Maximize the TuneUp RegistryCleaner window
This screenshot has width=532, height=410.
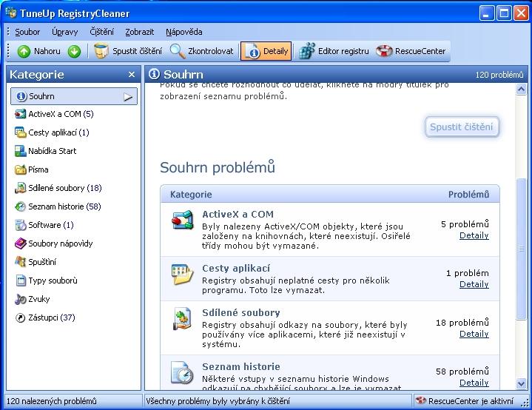(x=504, y=13)
